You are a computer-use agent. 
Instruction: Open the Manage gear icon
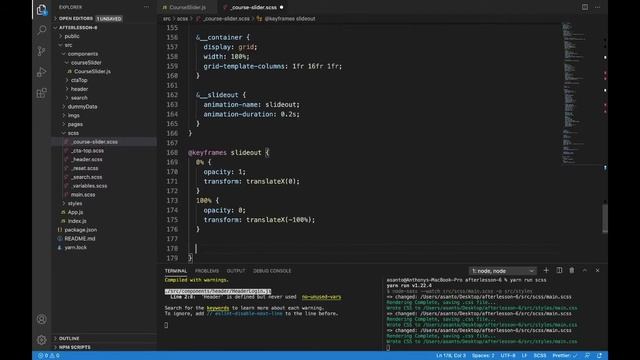click(x=42, y=340)
